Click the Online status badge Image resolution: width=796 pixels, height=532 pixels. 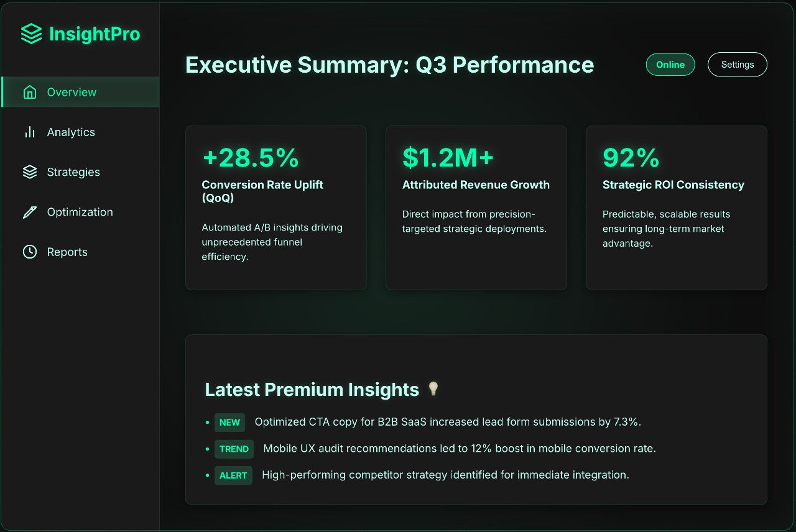tap(670, 65)
